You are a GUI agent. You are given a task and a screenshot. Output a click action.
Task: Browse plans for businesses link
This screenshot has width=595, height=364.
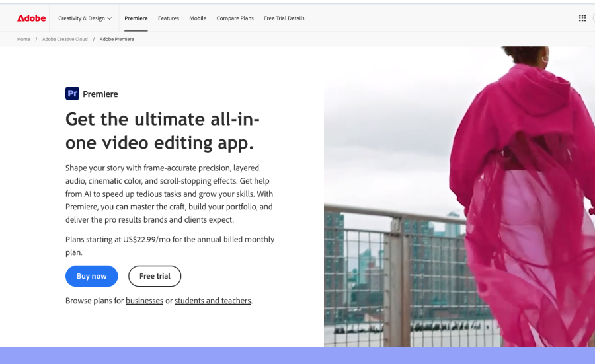(144, 301)
